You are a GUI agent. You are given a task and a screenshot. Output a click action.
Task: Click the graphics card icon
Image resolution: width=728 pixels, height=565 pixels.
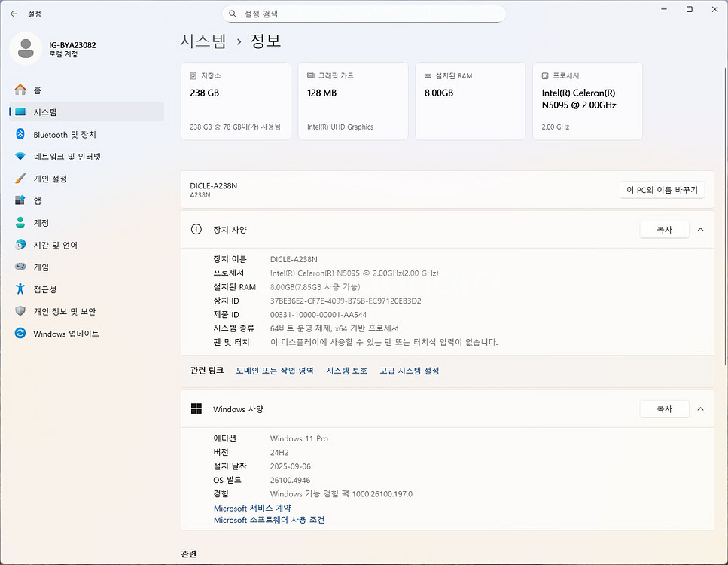point(311,76)
